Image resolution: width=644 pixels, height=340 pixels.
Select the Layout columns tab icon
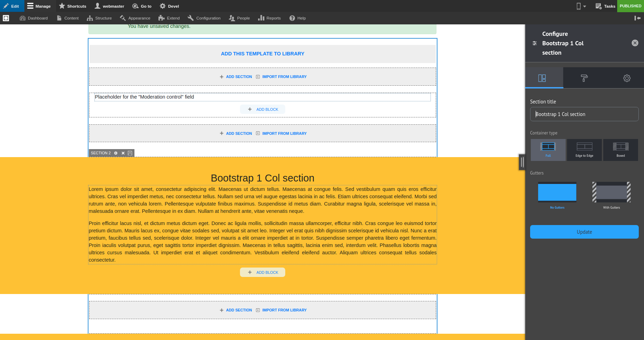point(542,78)
